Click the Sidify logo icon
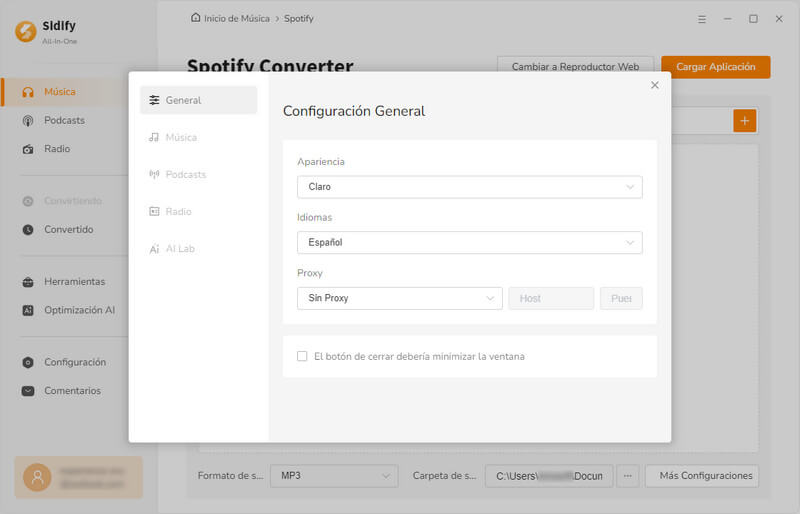800x514 pixels. (26, 32)
